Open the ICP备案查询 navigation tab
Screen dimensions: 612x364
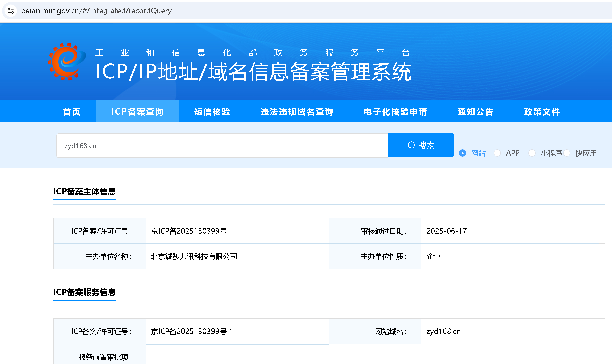tap(138, 112)
